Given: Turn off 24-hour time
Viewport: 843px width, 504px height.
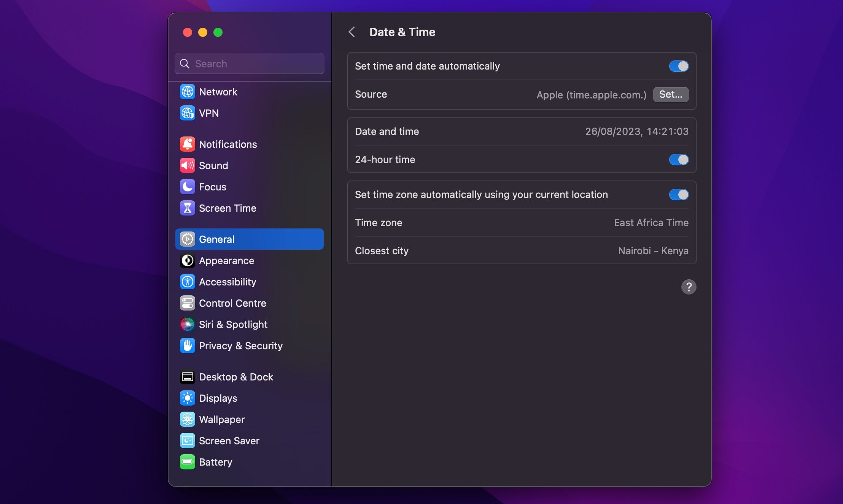Looking at the screenshot, I should [x=679, y=160].
